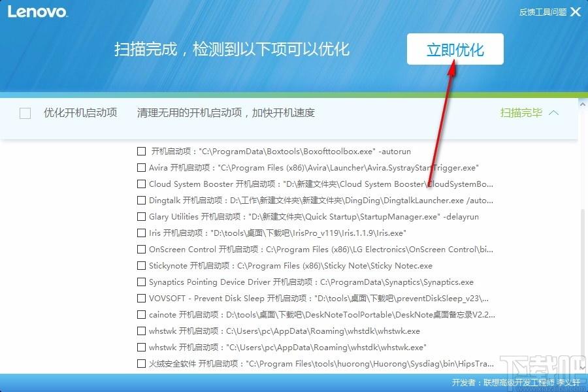Click the cainote DeskNote桌面备忘录 entry text

point(321,314)
